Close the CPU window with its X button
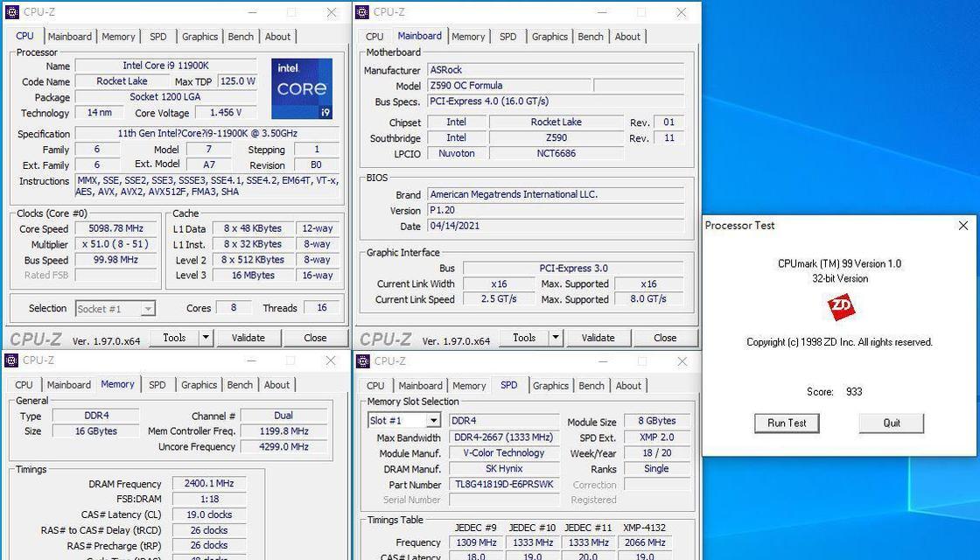Viewport: 980px width, 560px height. point(332,12)
